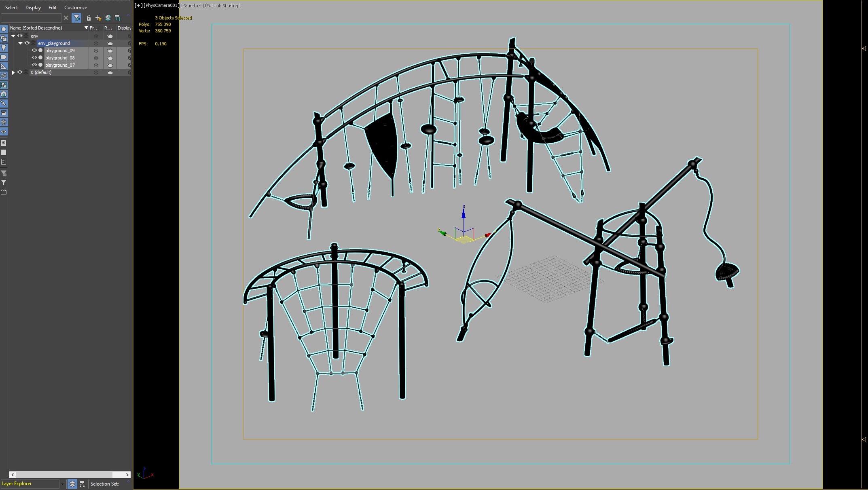868x490 pixels.
Task: Toggle the selection filter funnel icon
Action: click(x=76, y=18)
